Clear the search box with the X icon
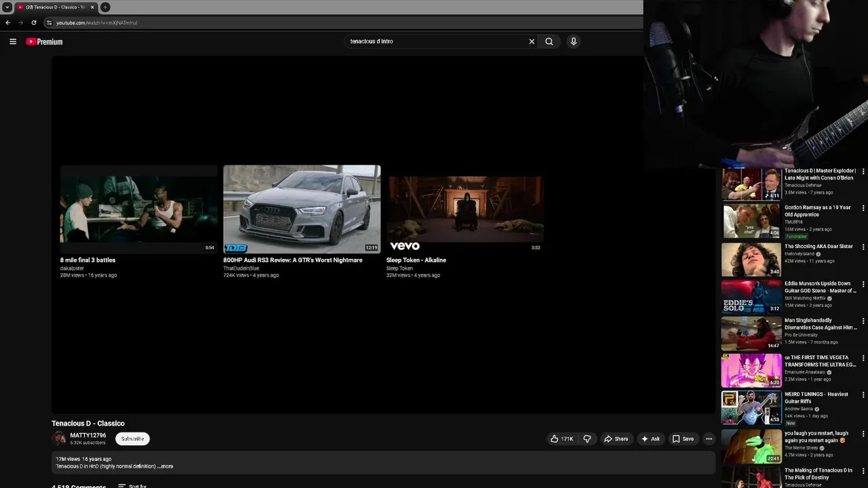The image size is (868, 488). point(532,41)
